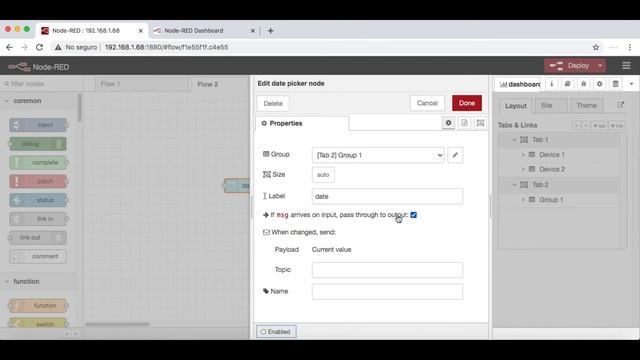
Task: Select the status node in palette
Action: point(38,200)
